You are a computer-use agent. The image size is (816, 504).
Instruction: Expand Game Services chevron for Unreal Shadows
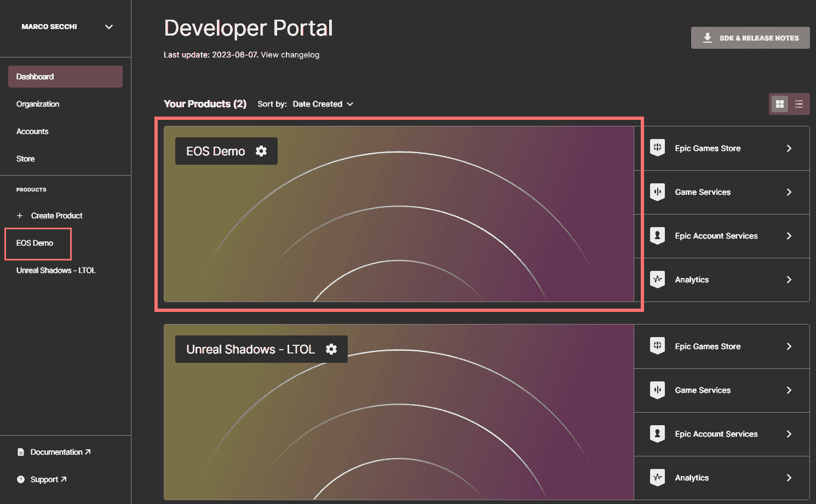click(x=789, y=390)
